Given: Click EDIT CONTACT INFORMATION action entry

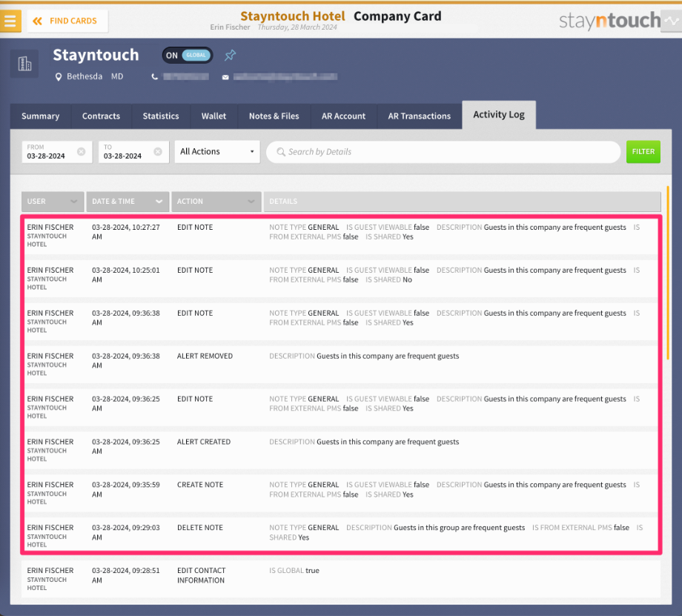Looking at the screenshot, I should (x=202, y=575).
